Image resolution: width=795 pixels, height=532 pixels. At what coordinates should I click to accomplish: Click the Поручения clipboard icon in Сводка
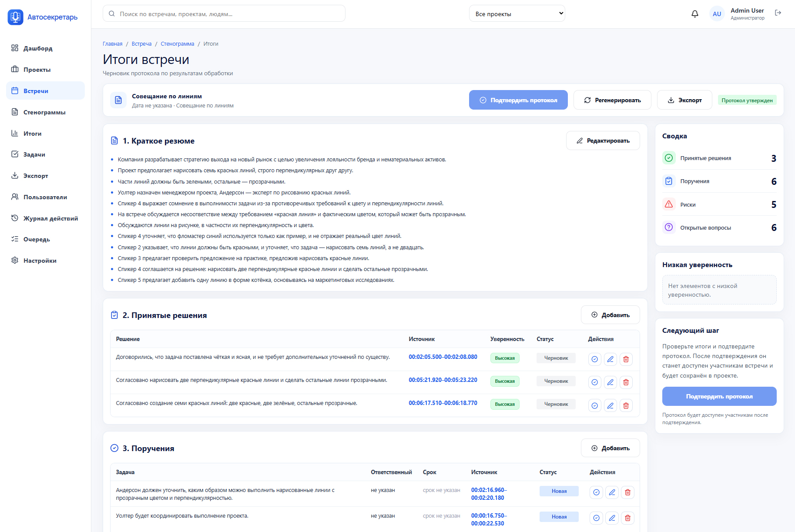pyautogui.click(x=669, y=181)
